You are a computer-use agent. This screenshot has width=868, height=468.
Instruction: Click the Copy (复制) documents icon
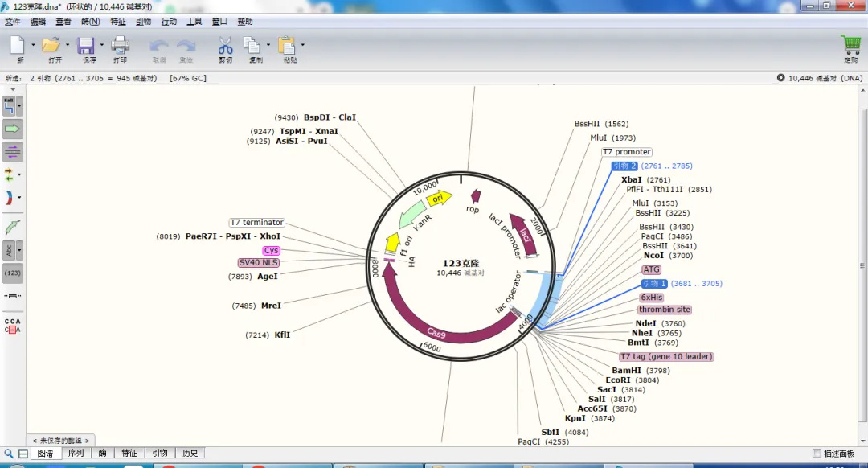point(252,45)
